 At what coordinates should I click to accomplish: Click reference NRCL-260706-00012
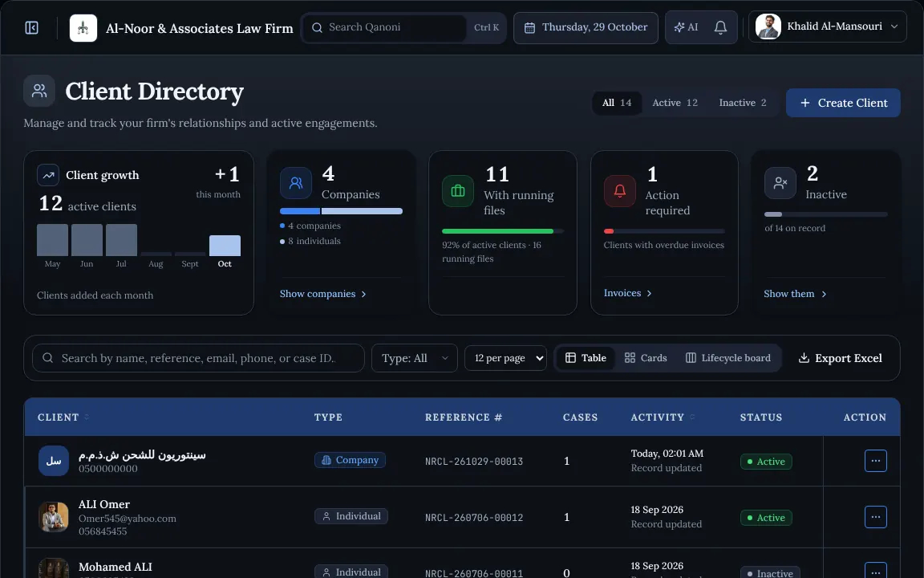tap(474, 517)
